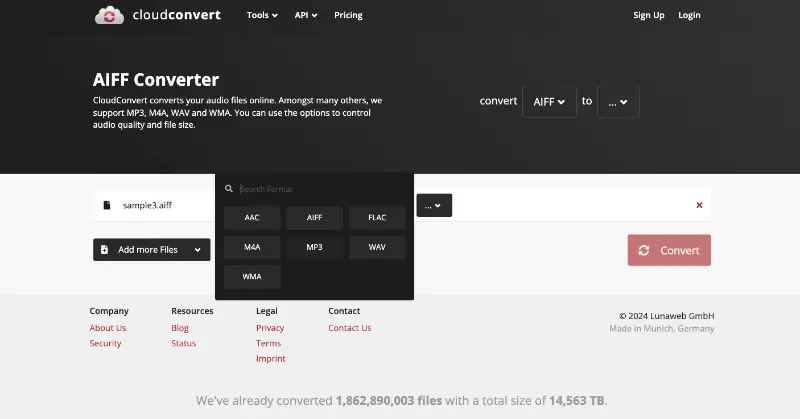Image resolution: width=800 pixels, height=419 pixels.
Task: Select the AIFF format option in the list
Action: point(314,217)
